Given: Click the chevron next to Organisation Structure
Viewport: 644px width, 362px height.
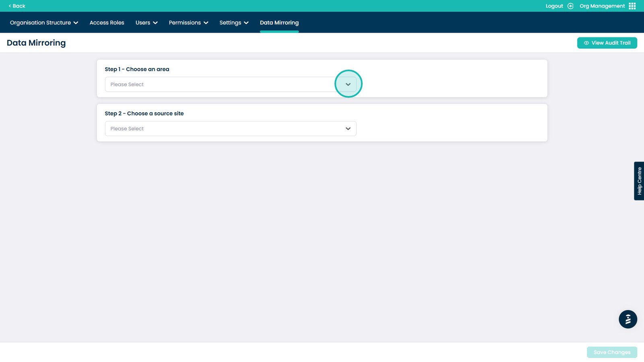Looking at the screenshot, I should (76, 23).
